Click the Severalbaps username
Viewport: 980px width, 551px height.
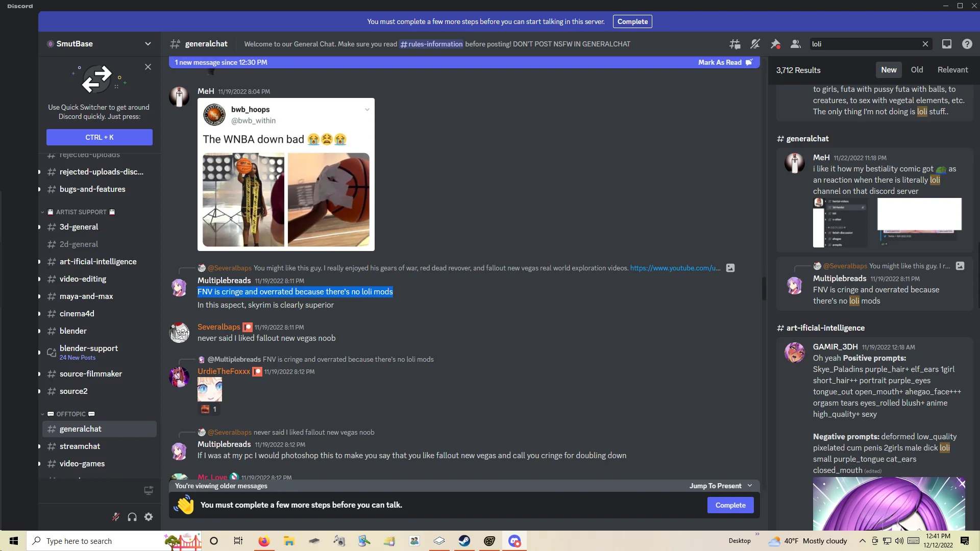click(x=219, y=327)
